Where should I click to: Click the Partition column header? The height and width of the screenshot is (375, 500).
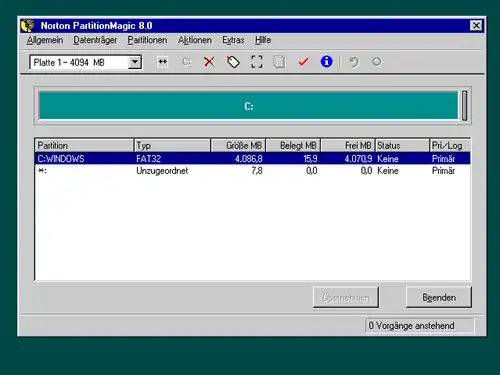tap(84, 146)
